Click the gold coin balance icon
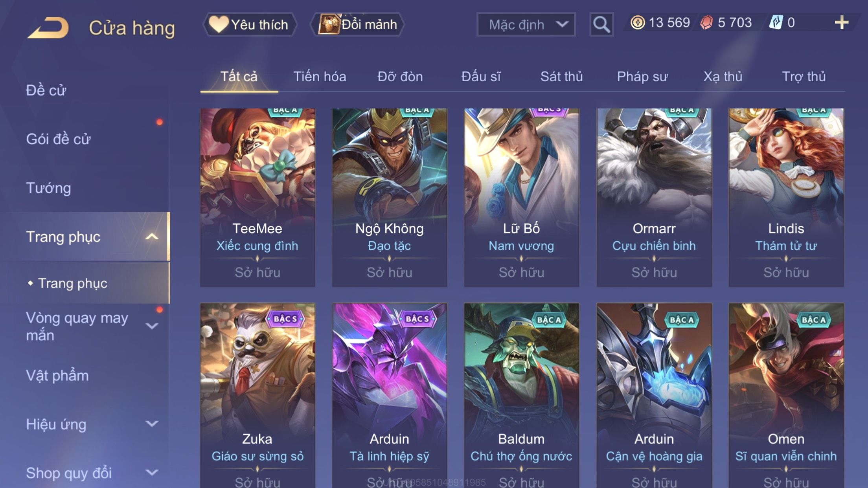Screen dimensions: 868x488 point(637,23)
